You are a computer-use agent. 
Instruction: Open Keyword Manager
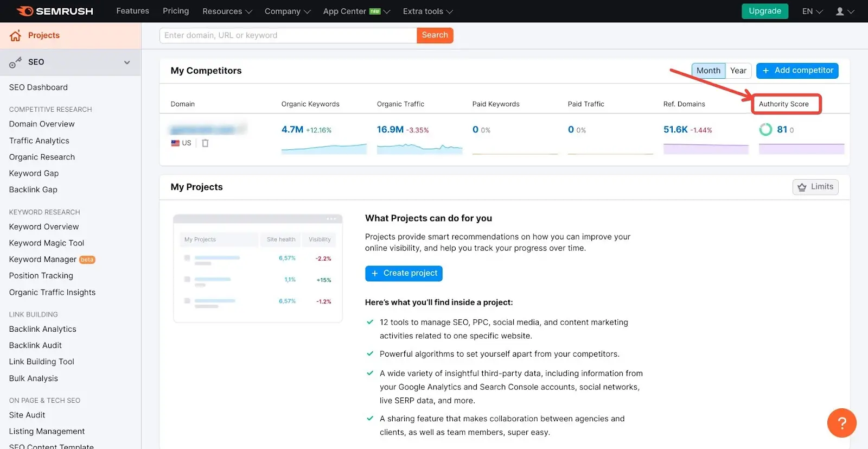(43, 260)
